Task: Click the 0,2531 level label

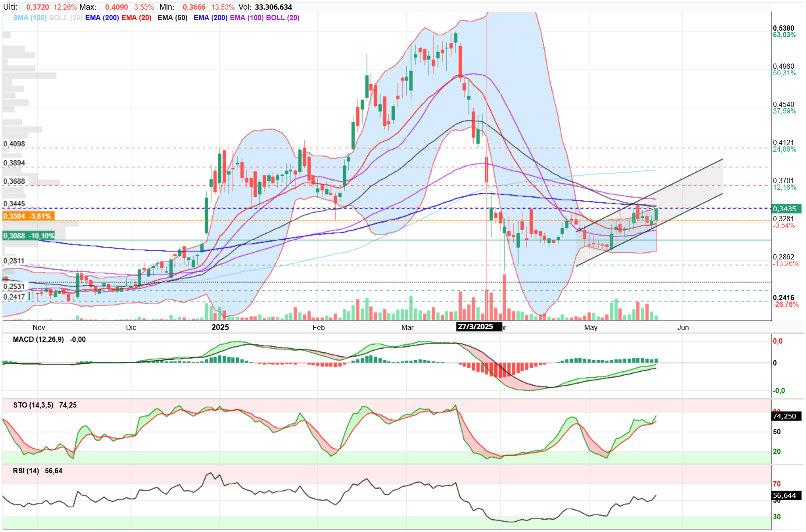Action: pyautogui.click(x=14, y=287)
